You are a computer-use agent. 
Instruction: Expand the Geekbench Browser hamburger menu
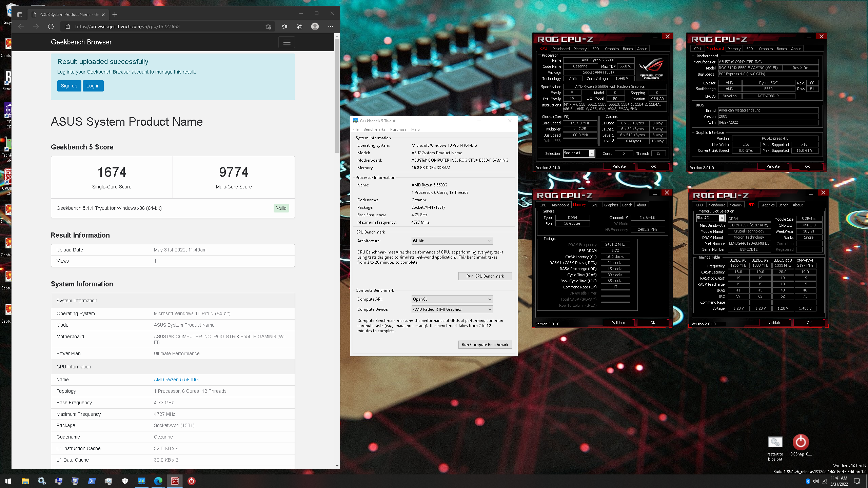pyautogui.click(x=287, y=42)
